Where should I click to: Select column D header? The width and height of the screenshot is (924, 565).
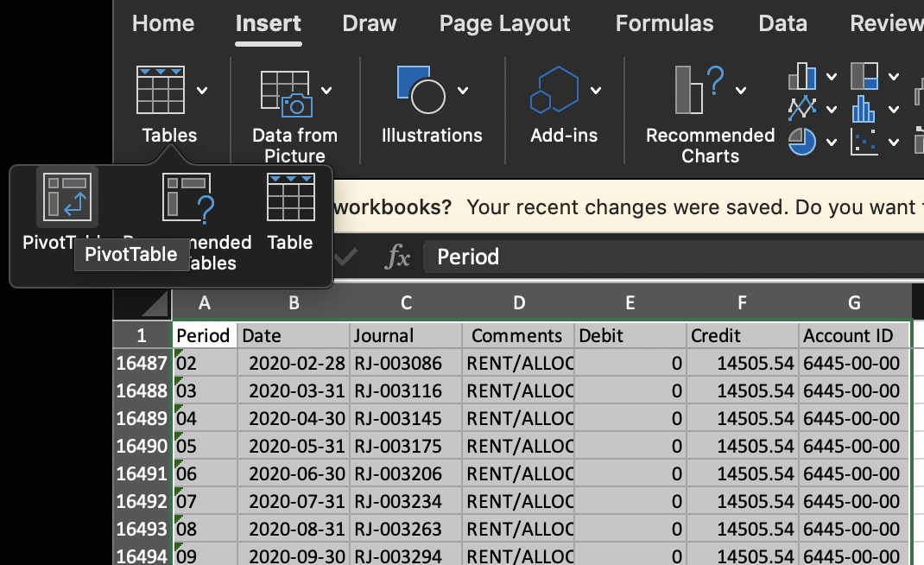519,303
